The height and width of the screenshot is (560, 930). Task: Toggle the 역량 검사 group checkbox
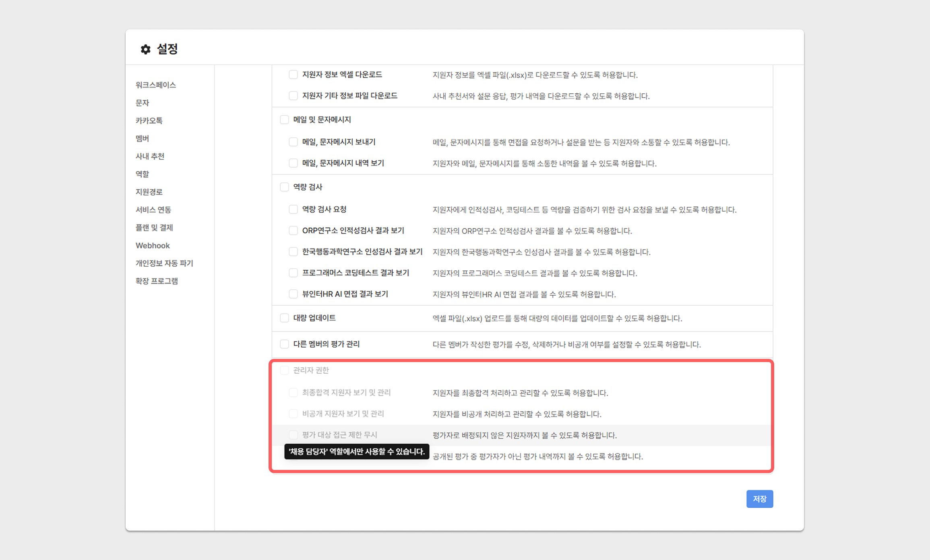(x=284, y=187)
